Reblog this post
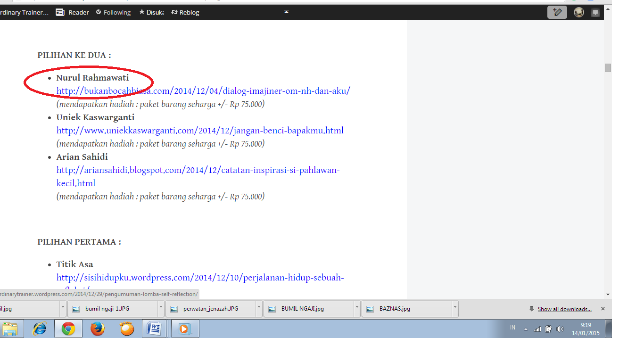This screenshot has width=644, height=362. pyautogui.click(x=185, y=12)
